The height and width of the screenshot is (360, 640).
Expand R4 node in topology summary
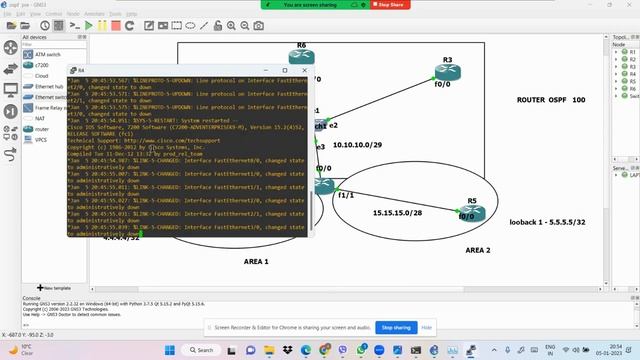pyautogui.click(x=616, y=74)
